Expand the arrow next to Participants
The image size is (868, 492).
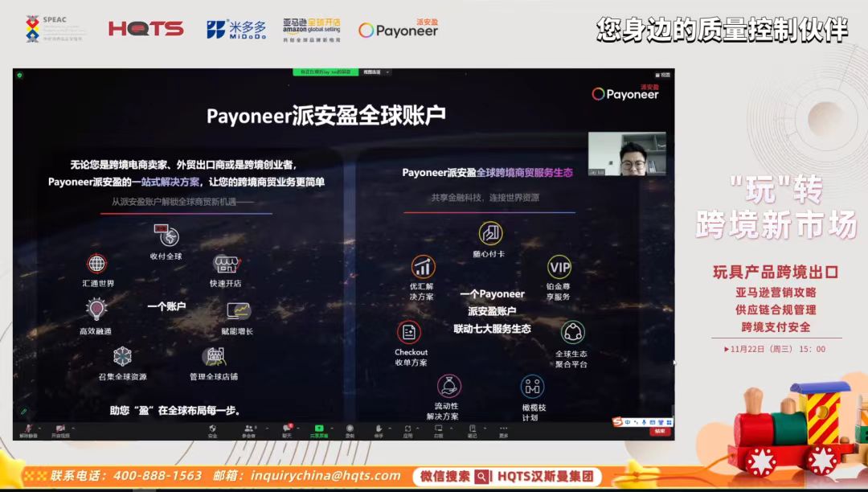coord(267,428)
